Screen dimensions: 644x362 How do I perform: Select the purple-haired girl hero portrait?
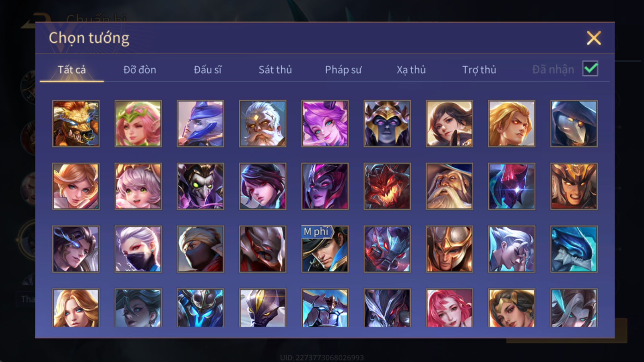point(325,123)
